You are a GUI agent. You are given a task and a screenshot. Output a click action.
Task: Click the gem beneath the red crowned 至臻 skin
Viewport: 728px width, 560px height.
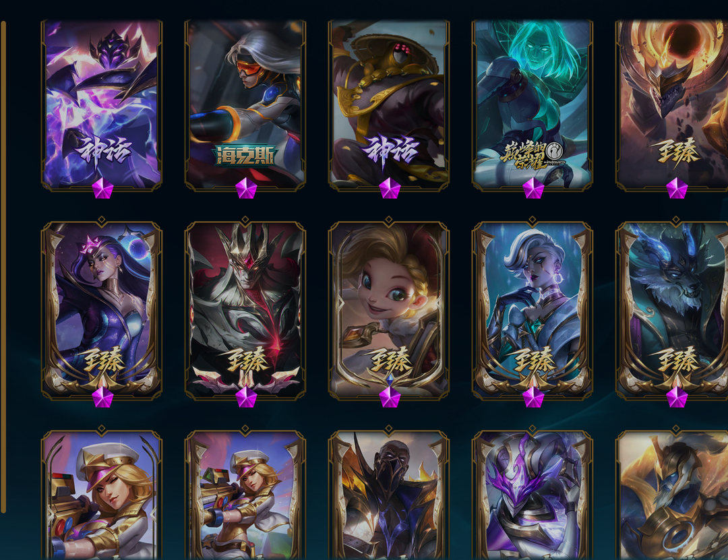[x=246, y=398]
